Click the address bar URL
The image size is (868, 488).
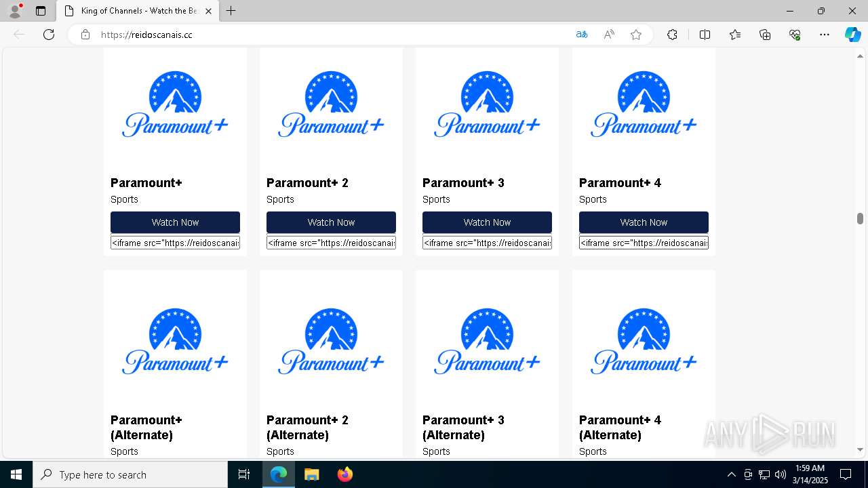pyautogui.click(x=146, y=35)
